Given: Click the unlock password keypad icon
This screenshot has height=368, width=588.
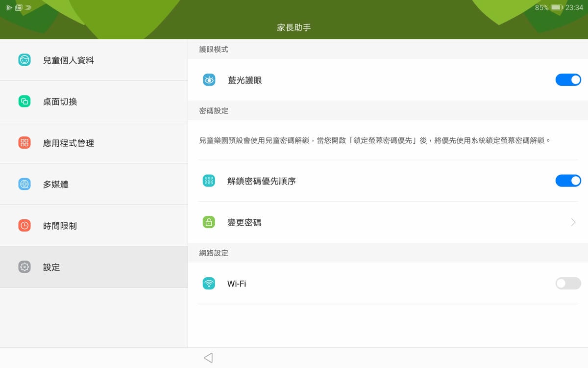Looking at the screenshot, I should (209, 181).
